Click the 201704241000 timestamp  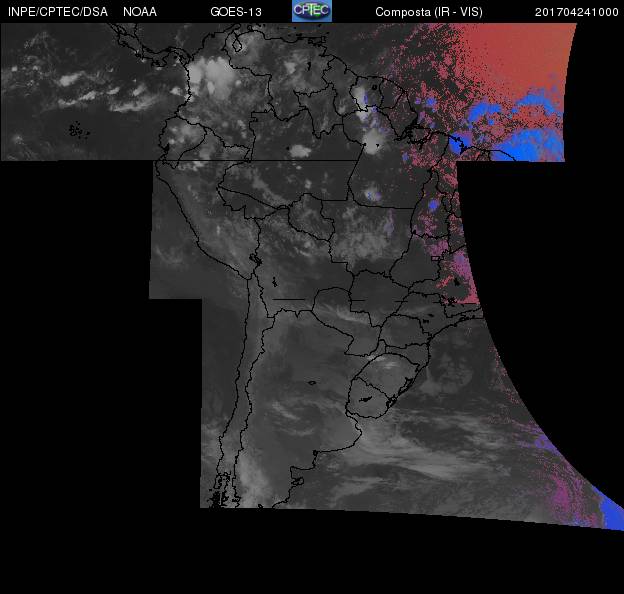coord(577,12)
